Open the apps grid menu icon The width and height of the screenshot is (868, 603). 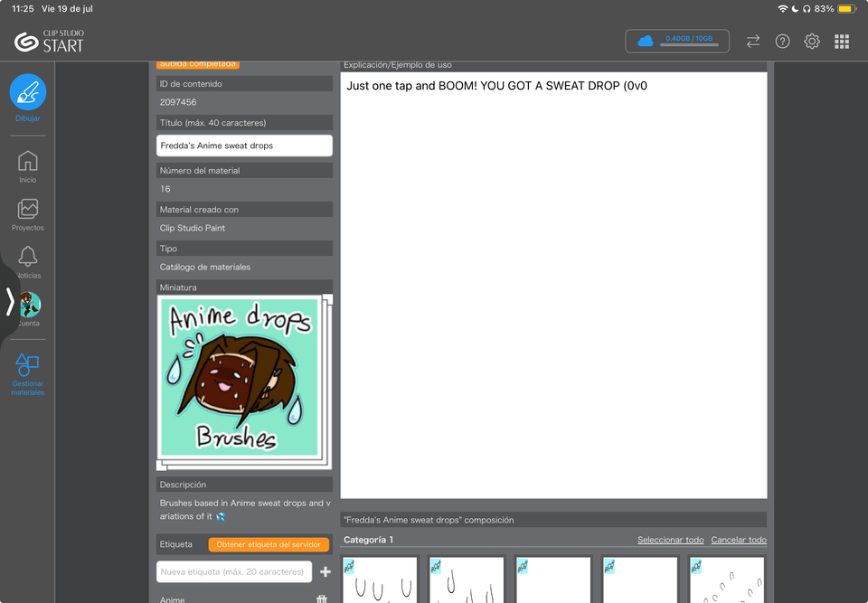pos(842,42)
